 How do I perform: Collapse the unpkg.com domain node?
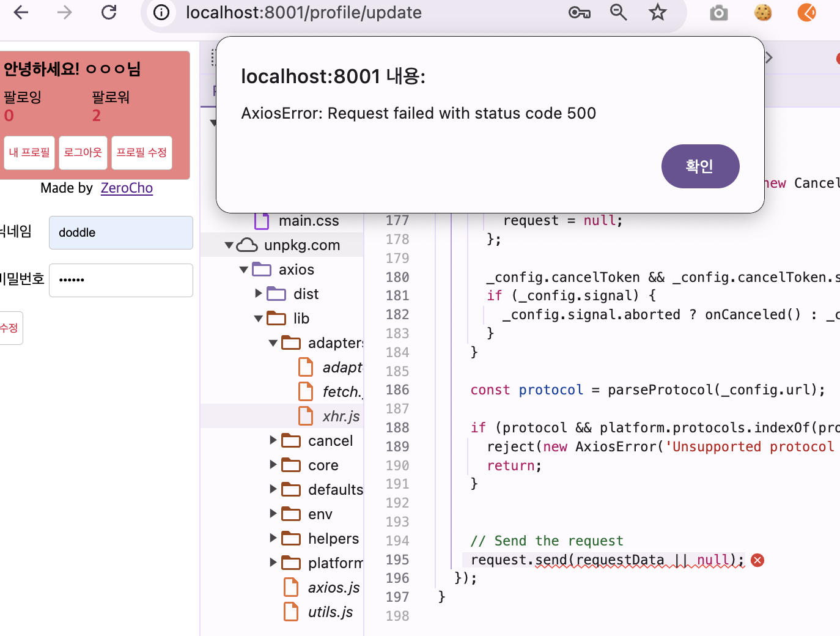229,245
